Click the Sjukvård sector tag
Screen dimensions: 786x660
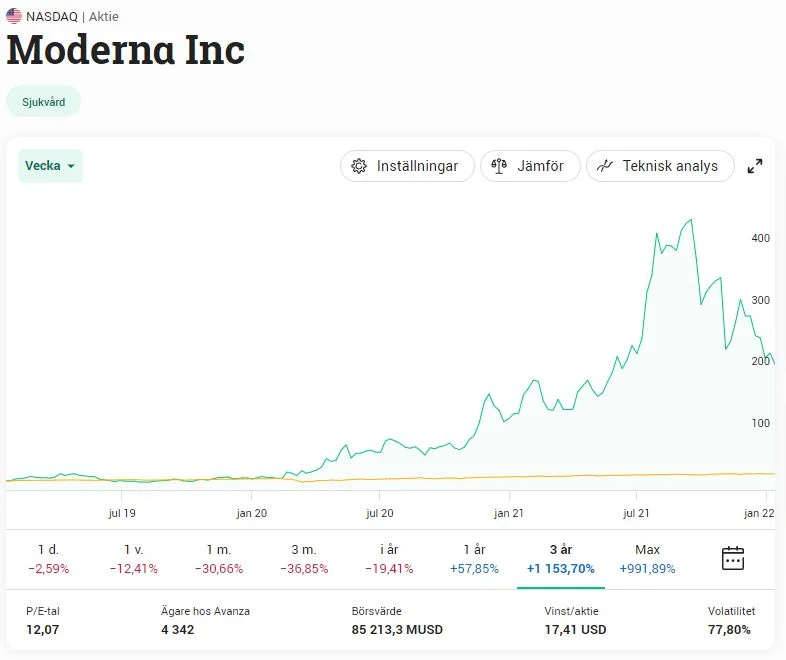pos(43,102)
